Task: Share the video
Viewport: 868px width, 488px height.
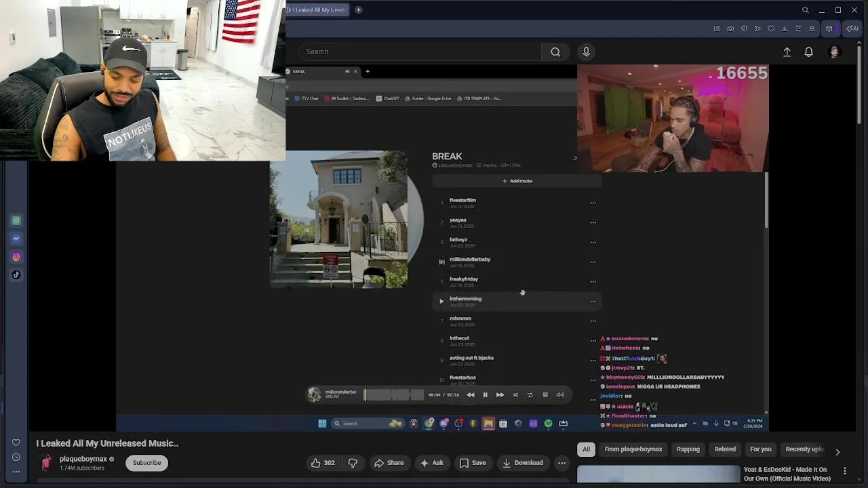Action: (x=389, y=463)
